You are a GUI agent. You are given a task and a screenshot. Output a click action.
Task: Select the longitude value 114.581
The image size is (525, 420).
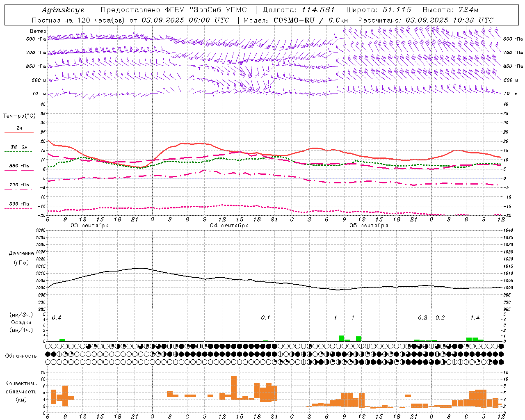(x=318, y=10)
